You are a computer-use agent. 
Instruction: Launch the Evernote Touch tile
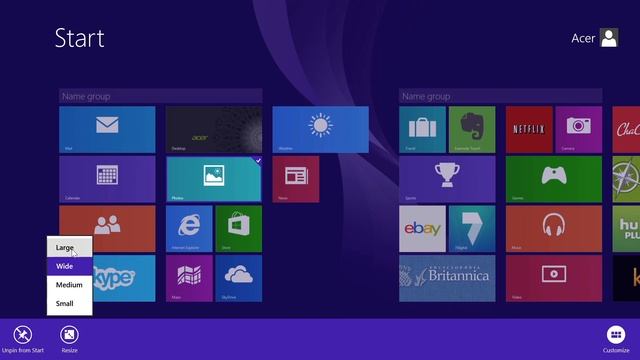472,129
